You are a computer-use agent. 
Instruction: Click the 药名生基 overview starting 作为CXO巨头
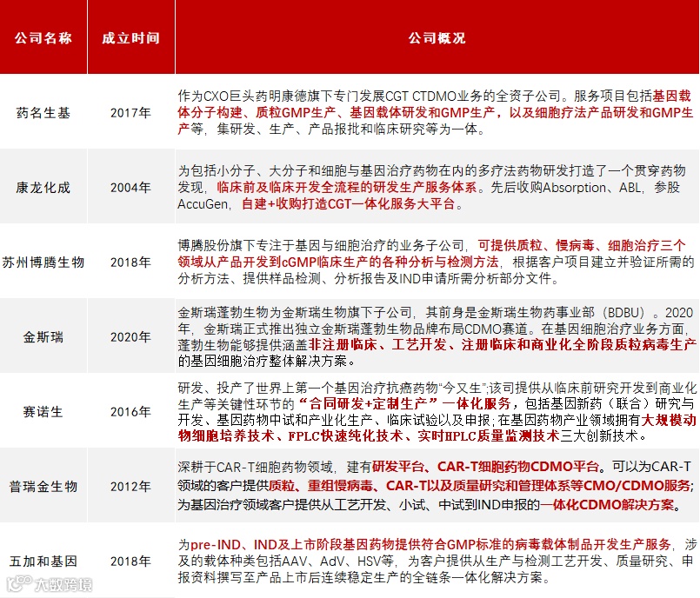pos(436,112)
